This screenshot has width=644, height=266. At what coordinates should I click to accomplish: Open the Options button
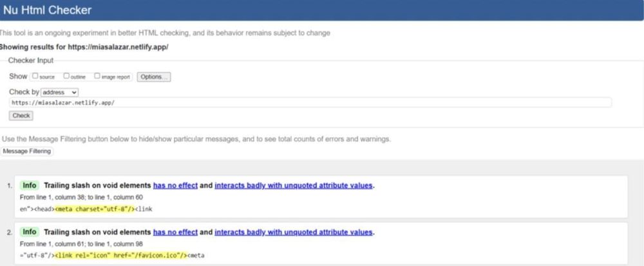point(154,77)
